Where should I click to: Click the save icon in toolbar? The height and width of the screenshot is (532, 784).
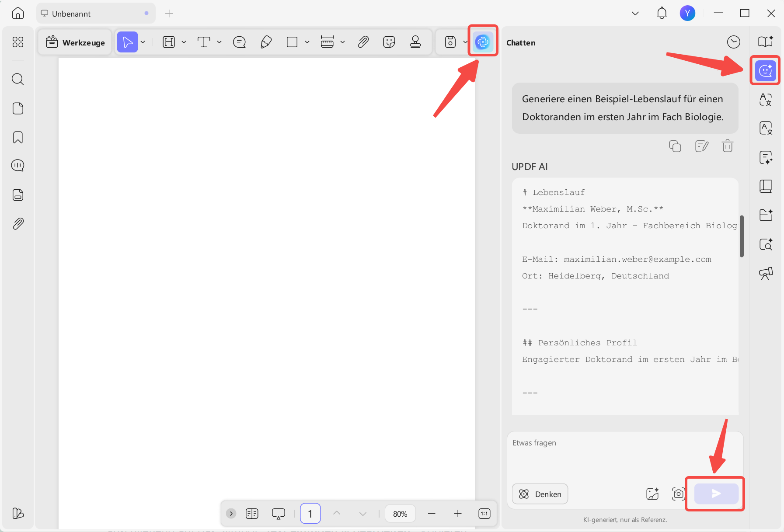[x=450, y=42]
